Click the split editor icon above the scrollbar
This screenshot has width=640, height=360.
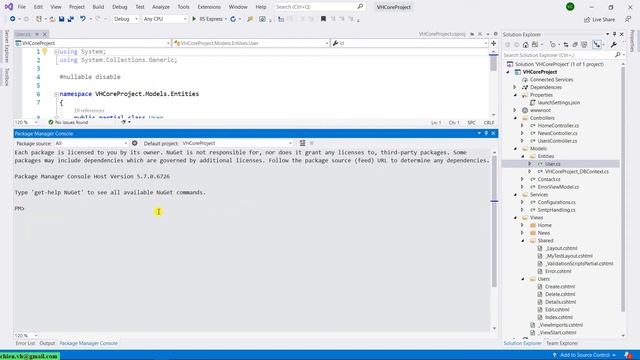pyautogui.click(x=493, y=43)
